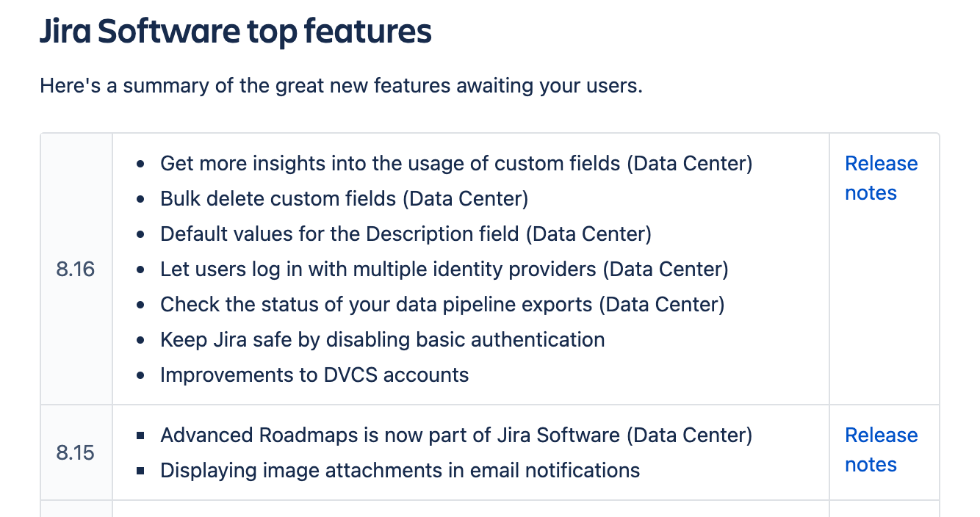Click "Check the status of your data pipeline exports"
980x517 pixels.
[x=442, y=304]
